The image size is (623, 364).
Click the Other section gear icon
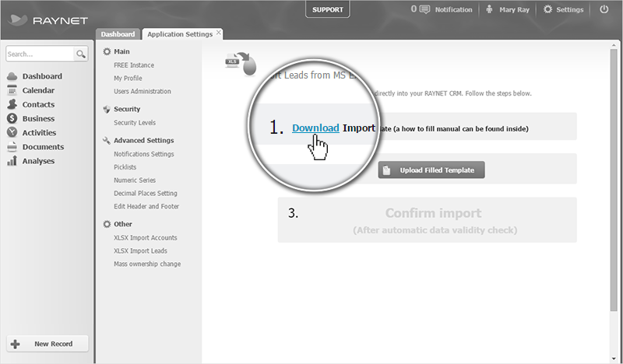click(x=107, y=224)
